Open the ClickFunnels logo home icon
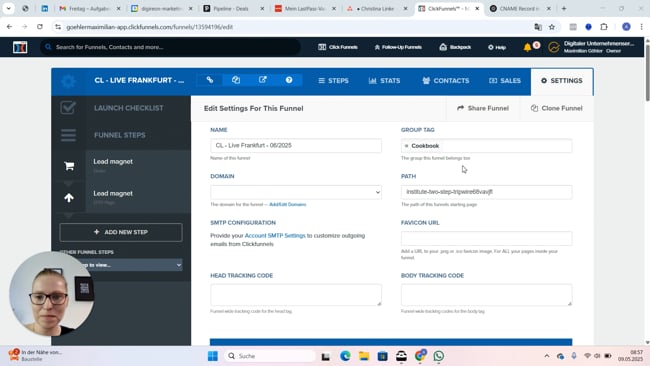The image size is (650, 366). [20, 47]
